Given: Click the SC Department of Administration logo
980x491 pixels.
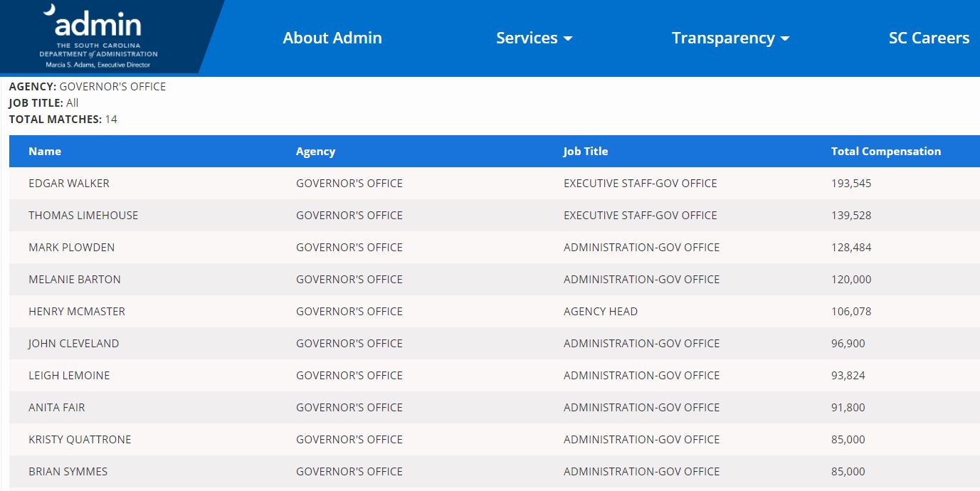Looking at the screenshot, I should tap(98, 37).
